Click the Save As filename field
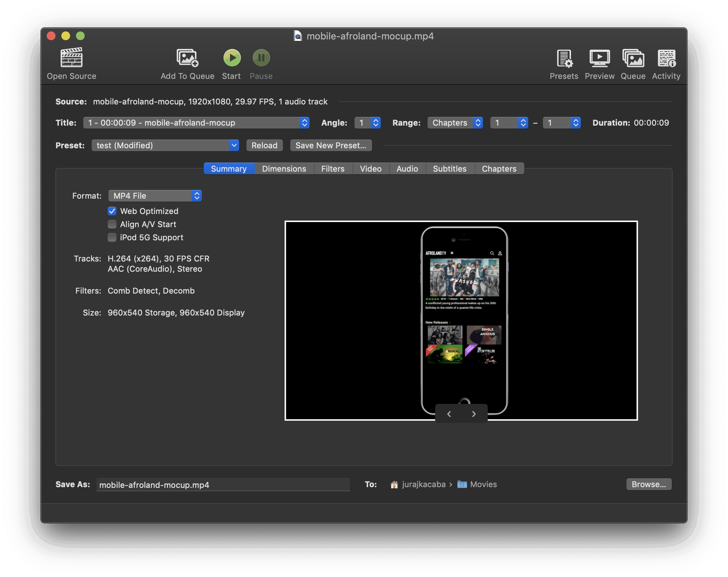 coord(223,485)
